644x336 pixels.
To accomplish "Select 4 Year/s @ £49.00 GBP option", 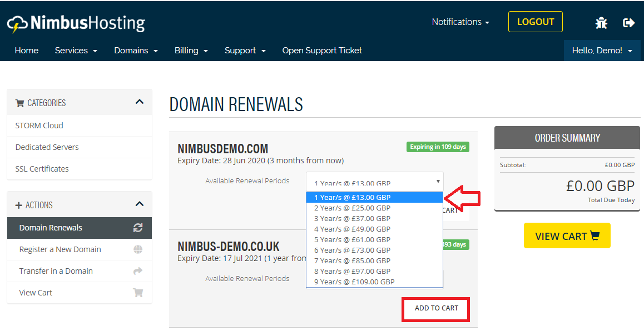I will [375, 229].
